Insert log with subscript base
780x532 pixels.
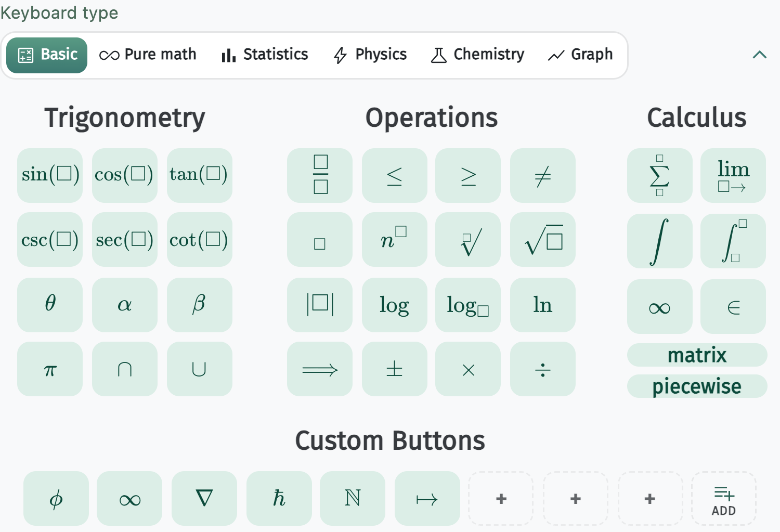(468, 305)
